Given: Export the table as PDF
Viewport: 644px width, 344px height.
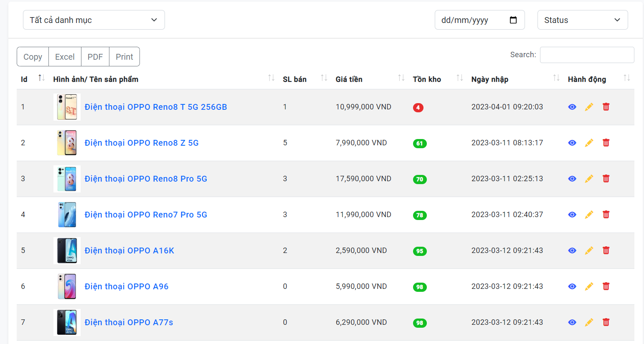Looking at the screenshot, I should tap(95, 57).
